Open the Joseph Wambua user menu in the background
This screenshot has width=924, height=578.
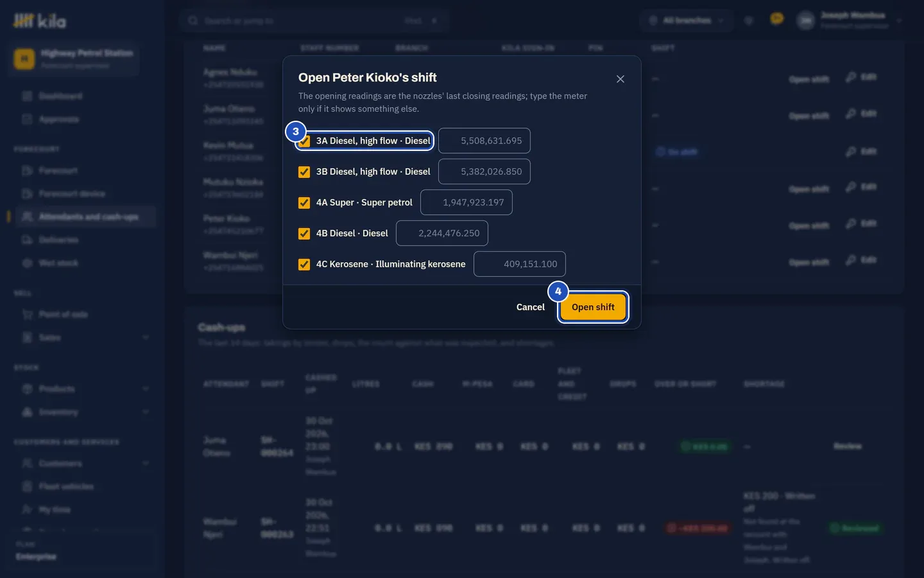pos(849,21)
